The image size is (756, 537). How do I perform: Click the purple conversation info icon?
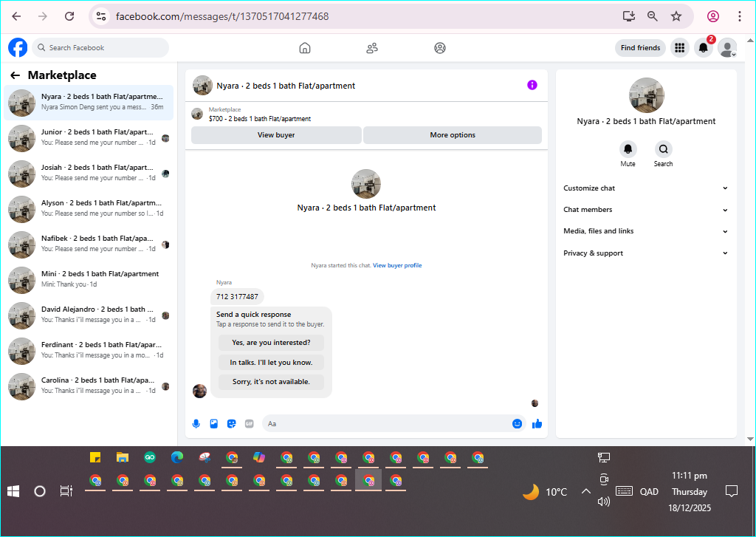(532, 85)
